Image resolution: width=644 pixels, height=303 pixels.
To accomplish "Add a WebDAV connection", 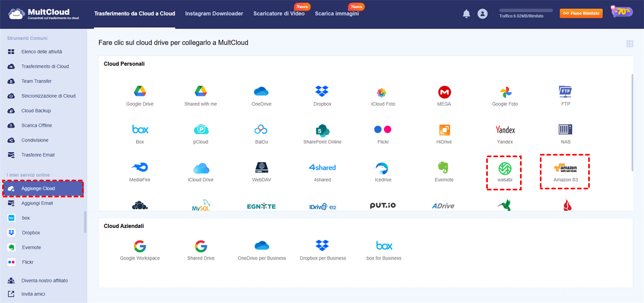I will pyautogui.click(x=261, y=172).
